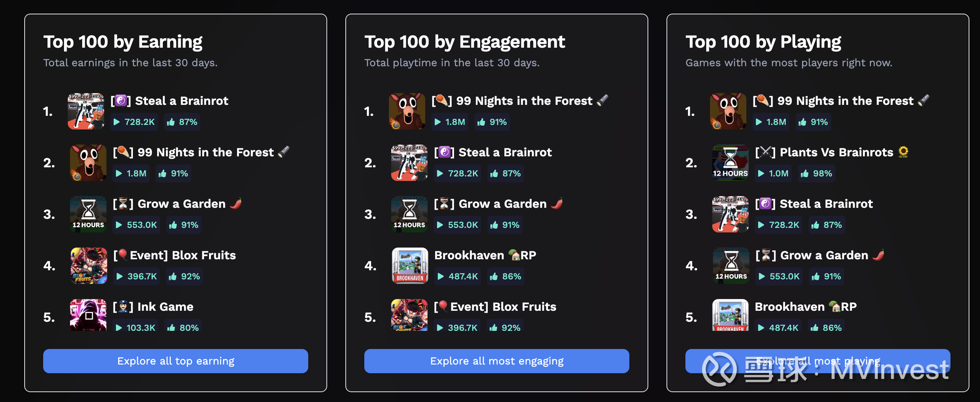Click Plants Vs Brainrots game icon
Image resolution: width=980 pixels, height=402 pixels.
730,163
